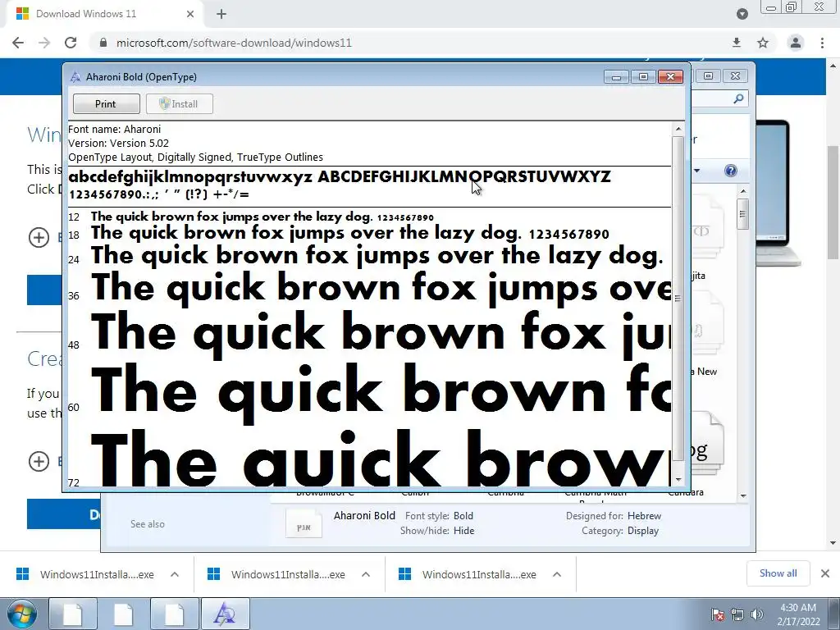Click the Action Center flag tray icon
The height and width of the screenshot is (630, 840).
click(x=718, y=614)
